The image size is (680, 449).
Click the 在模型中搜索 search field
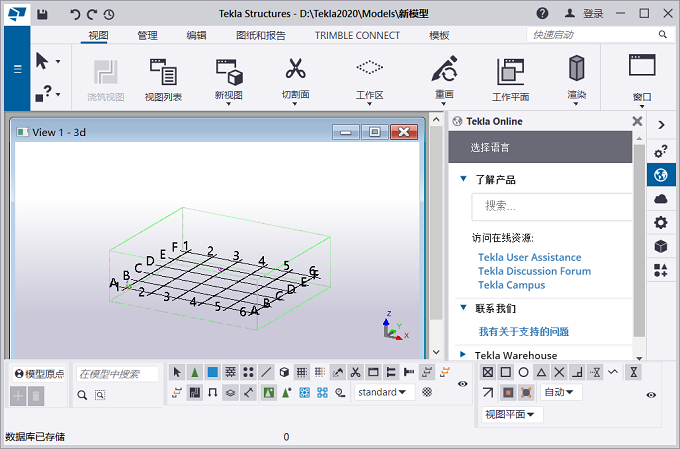pyautogui.click(x=118, y=374)
